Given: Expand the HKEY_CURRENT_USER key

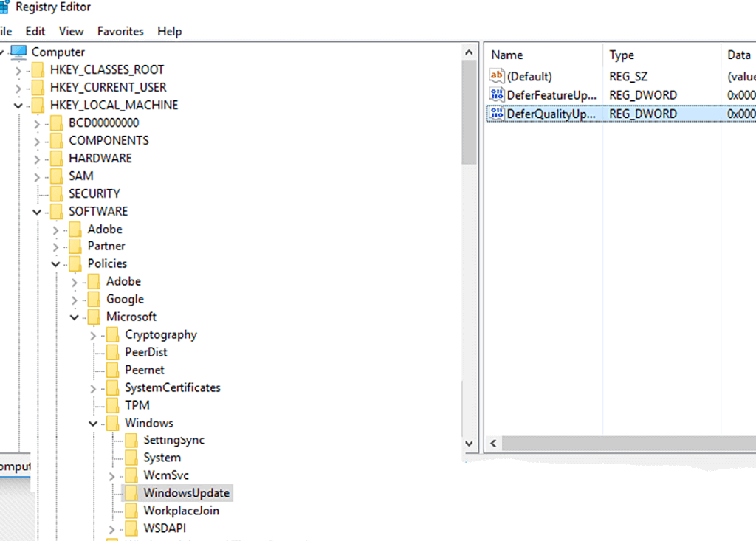Looking at the screenshot, I should pyautogui.click(x=18, y=88).
